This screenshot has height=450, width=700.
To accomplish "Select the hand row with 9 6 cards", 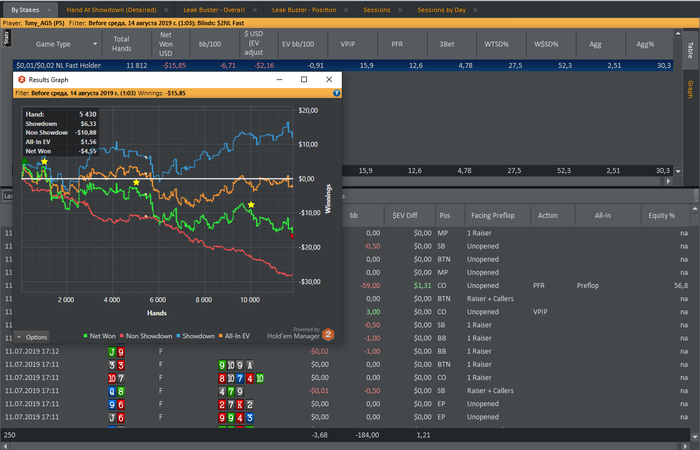I will click(346, 404).
